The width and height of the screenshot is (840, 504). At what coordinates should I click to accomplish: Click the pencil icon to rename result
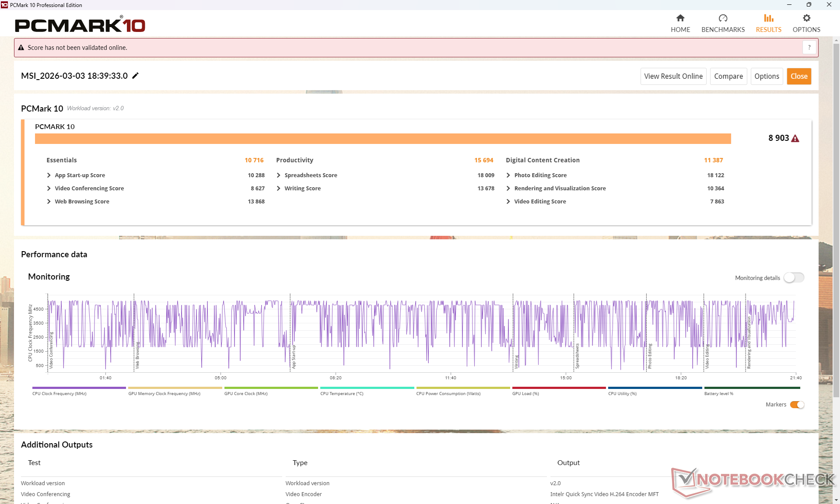[x=136, y=76]
